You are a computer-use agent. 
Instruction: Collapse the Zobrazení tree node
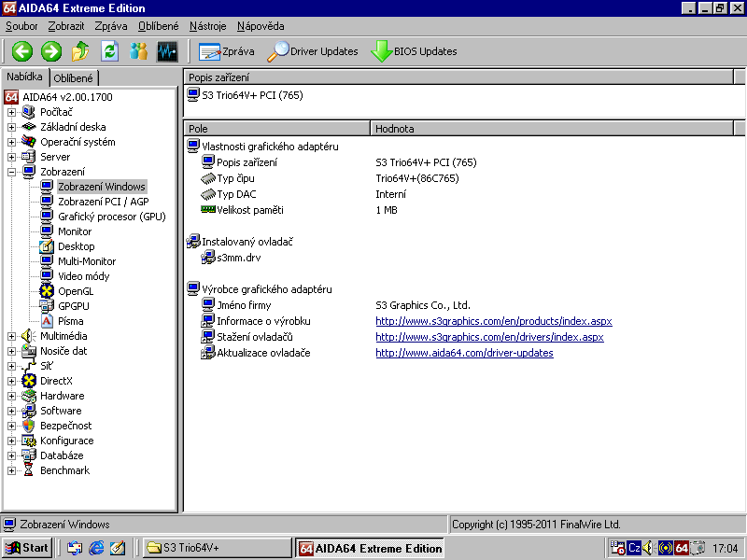(x=12, y=172)
